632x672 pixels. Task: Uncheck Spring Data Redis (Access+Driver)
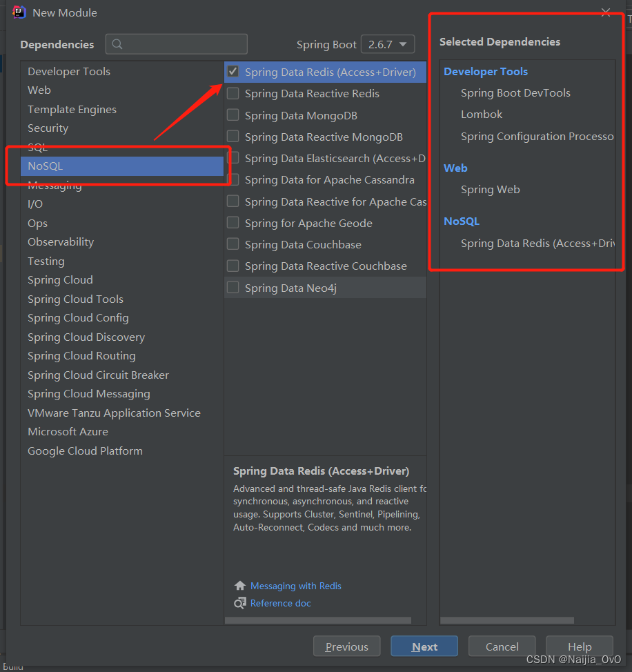(233, 72)
